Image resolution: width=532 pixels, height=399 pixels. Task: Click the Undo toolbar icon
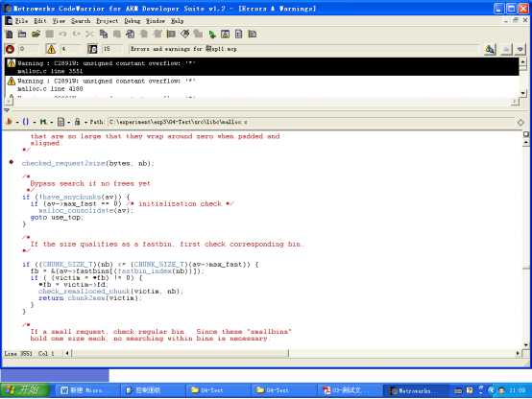click(62, 34)
